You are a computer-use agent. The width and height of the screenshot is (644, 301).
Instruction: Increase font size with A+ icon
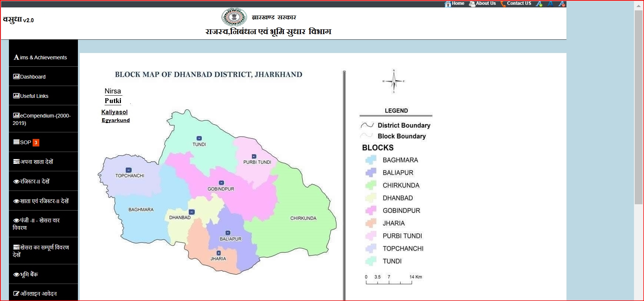click(x=539, y=4)
